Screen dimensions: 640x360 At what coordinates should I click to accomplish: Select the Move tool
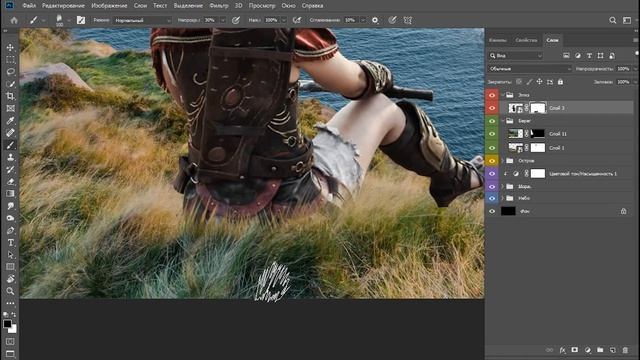[10, 47]
